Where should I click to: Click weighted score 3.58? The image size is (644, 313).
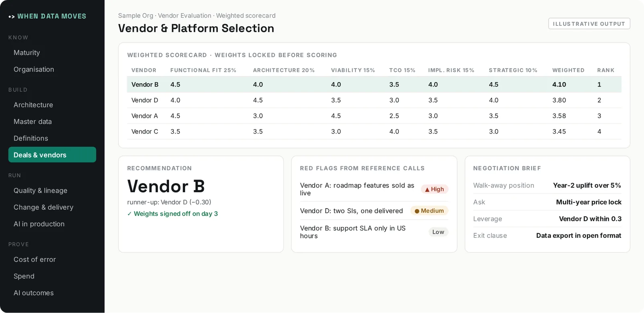coord(559,116)
